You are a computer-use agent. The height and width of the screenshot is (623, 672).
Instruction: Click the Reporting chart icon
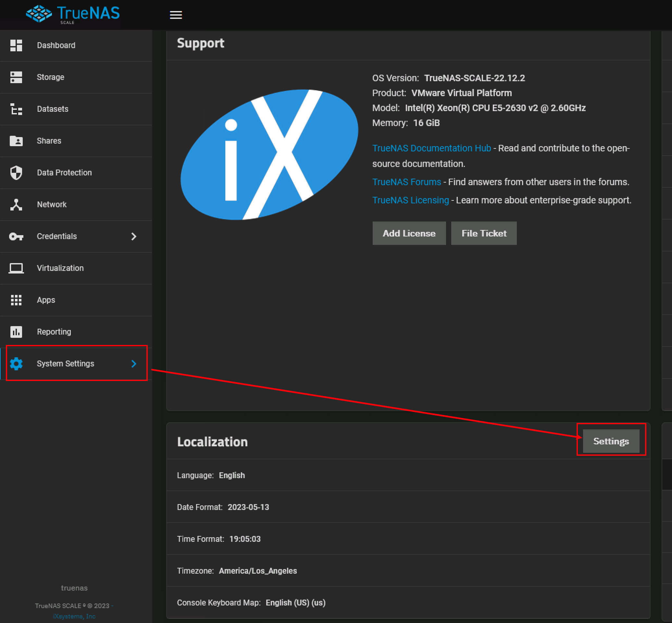tap(16, 332)
